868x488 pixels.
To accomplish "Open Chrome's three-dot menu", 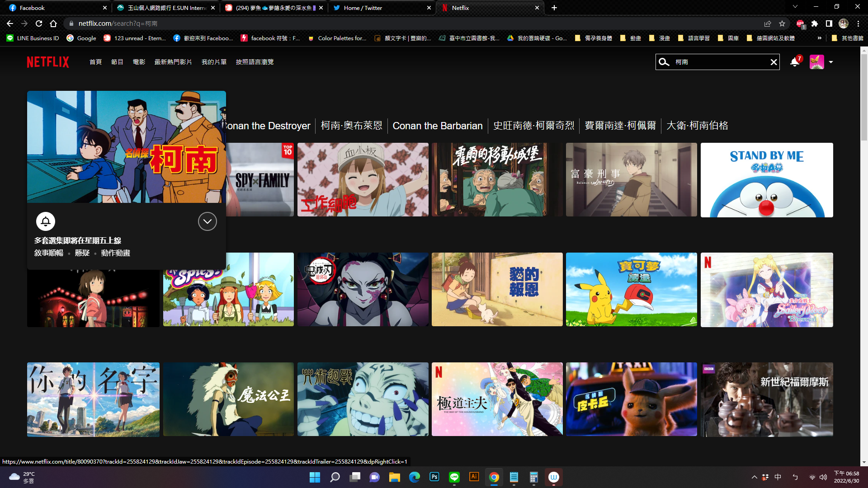I will 858,23.
